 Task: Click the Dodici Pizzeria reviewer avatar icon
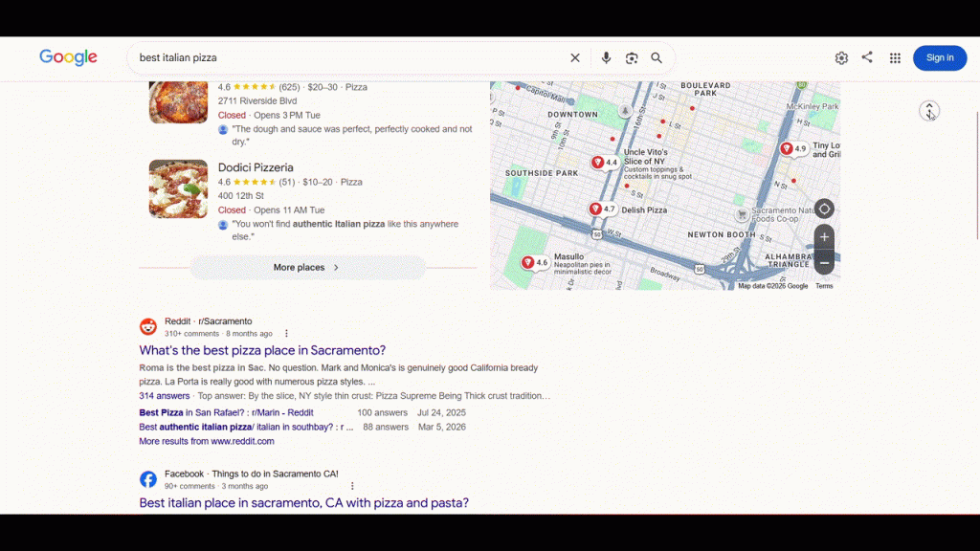click(223, 225)
